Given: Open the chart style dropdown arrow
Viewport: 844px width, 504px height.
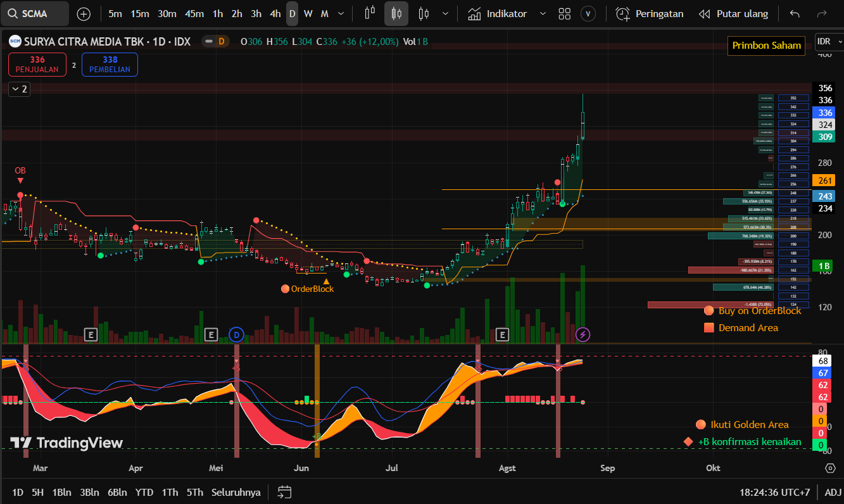Looking at the screenshot, I should [x=446, y=13].
